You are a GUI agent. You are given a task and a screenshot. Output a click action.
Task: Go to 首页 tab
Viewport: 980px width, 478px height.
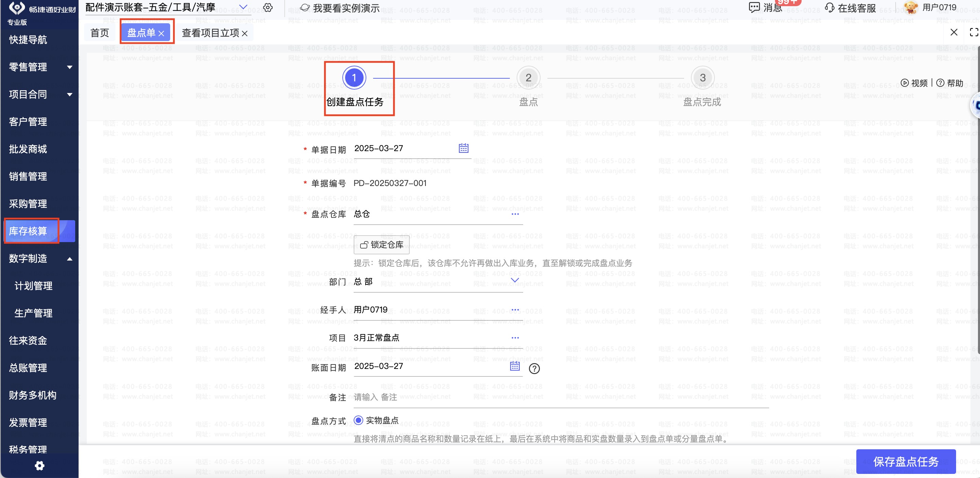[x=100, y=33]
